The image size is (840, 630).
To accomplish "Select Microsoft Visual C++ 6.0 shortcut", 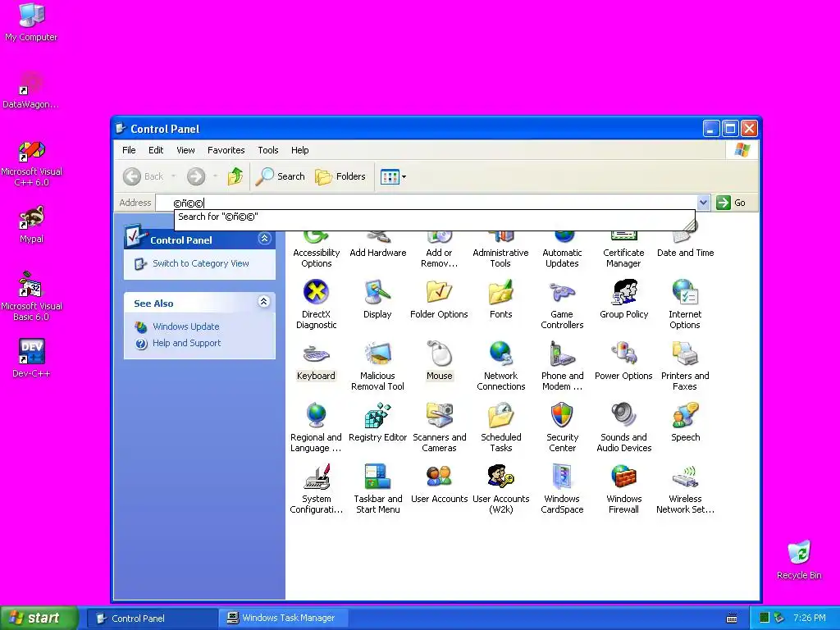I will pyautogui.click(x=31, y=163).
